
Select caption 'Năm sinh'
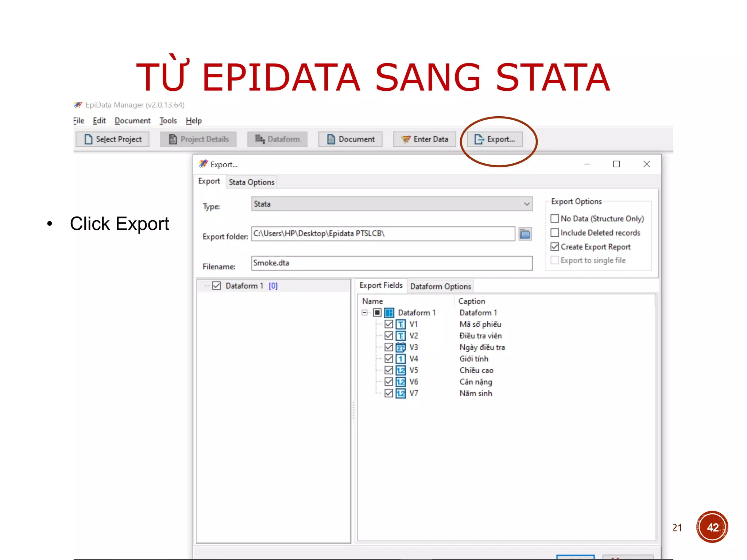tap(476, 393)
